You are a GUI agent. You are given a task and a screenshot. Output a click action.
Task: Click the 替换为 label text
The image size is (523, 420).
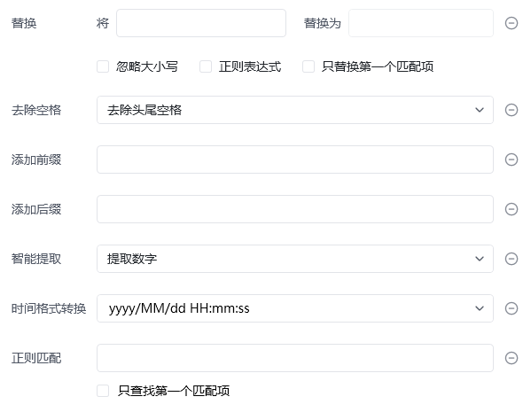322,23
